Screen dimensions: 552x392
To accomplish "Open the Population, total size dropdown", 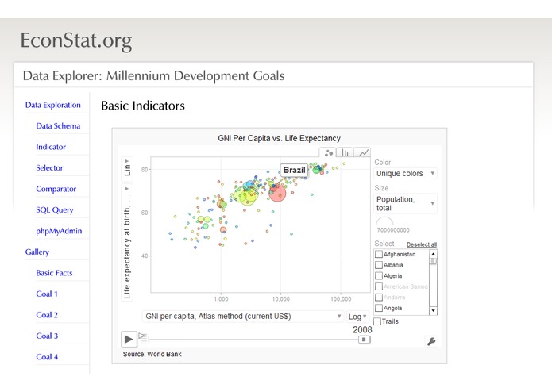I will (405, 204).
